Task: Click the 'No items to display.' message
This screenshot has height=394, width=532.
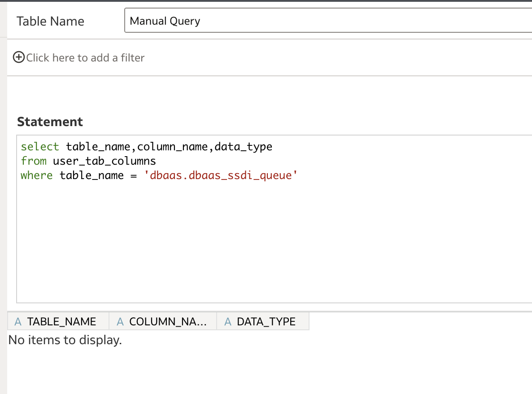Action: [x=65, y=340]
